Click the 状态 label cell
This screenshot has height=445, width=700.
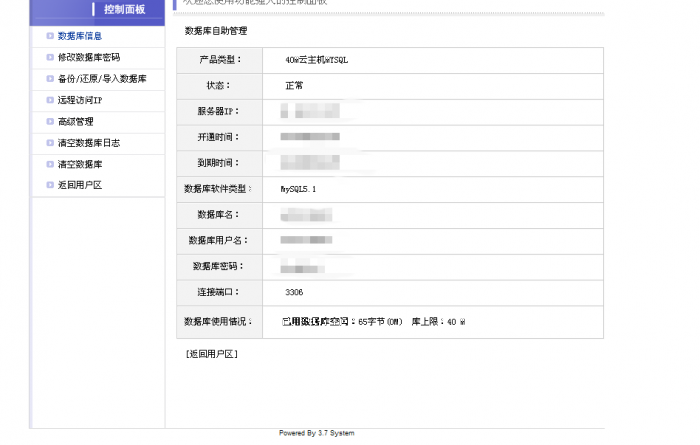pos(220,86)
